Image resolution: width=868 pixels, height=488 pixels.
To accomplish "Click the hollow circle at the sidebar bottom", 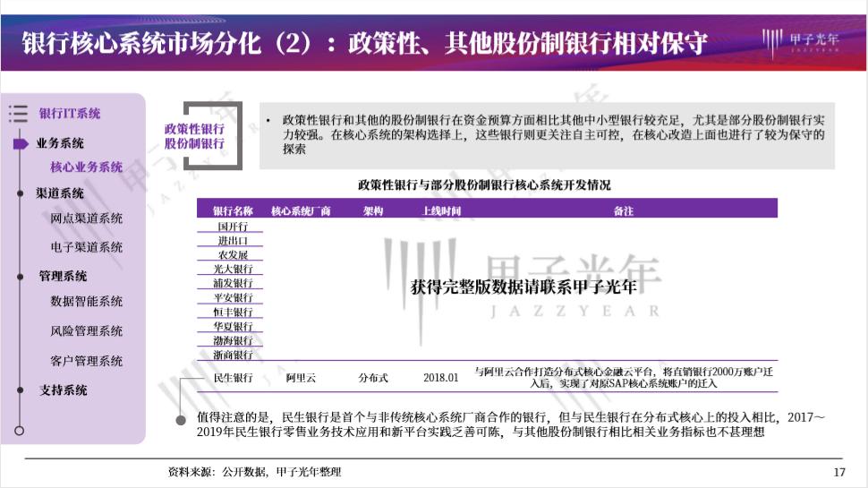I will pos(19,431).
